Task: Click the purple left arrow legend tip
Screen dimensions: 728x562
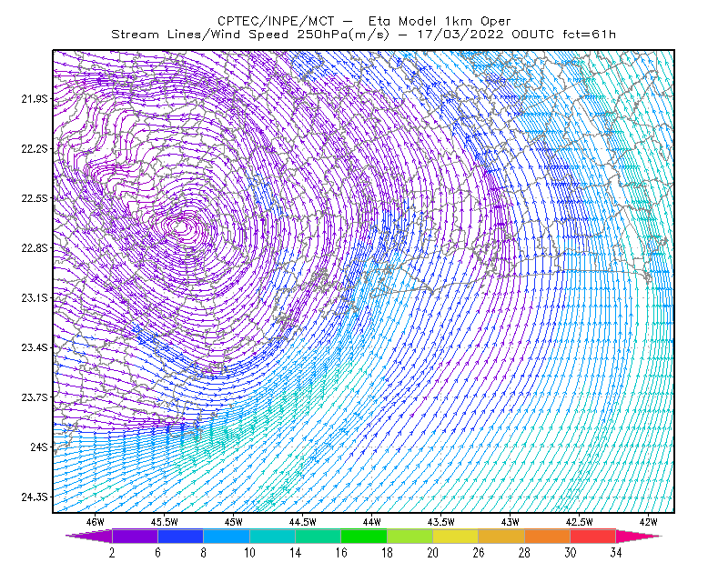Action: point(89,536)
